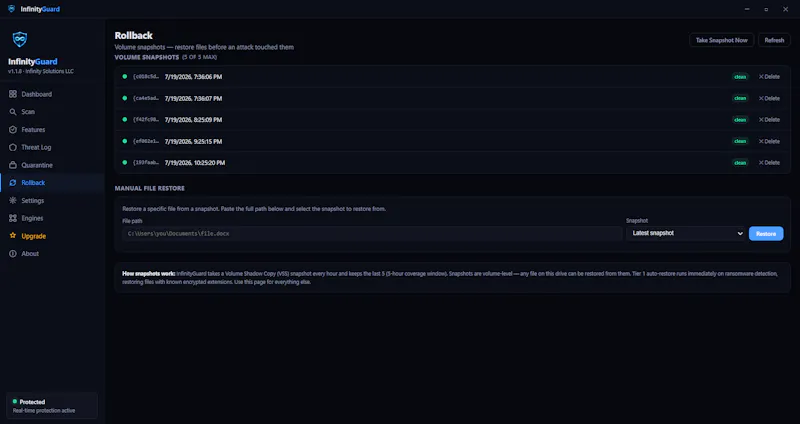The height and width of the screenshot is (424, 800).
Task: Click the (5 OF 5 MAX) counter
Action: [199, 57]
